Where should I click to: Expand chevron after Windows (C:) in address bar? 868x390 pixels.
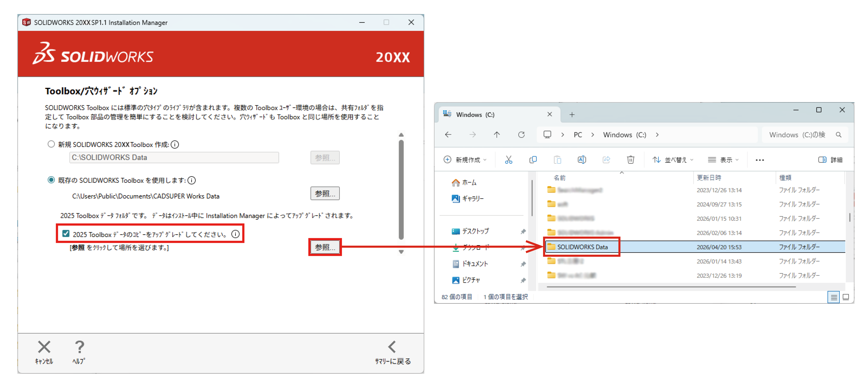(x=657, y=135)
